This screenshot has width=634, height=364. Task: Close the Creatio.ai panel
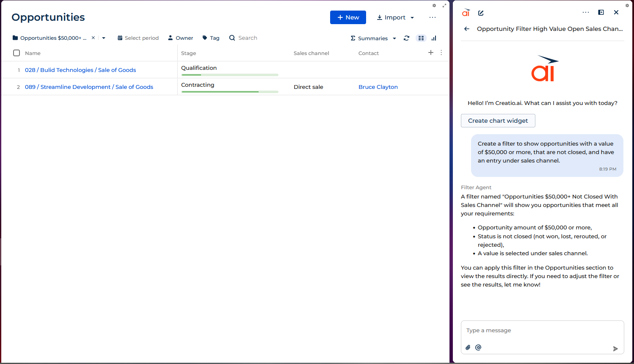(x=616, y=12)
